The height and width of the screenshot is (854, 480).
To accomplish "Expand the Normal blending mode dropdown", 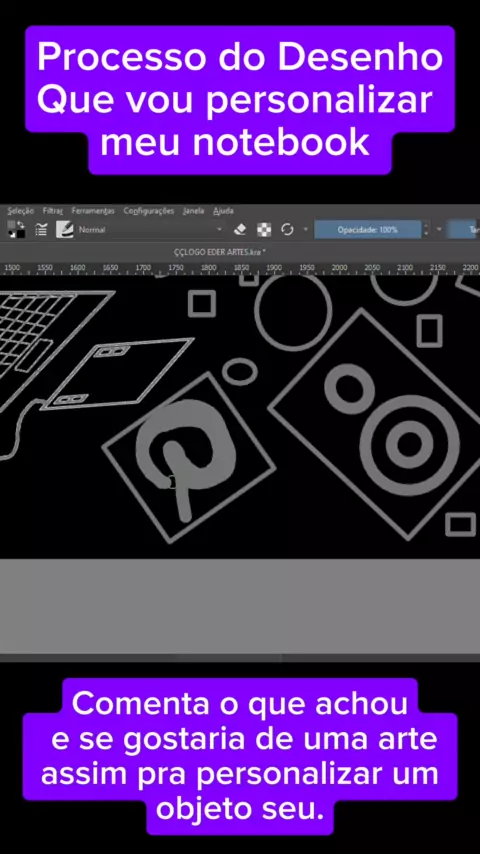I will click(x=150, y=230).
